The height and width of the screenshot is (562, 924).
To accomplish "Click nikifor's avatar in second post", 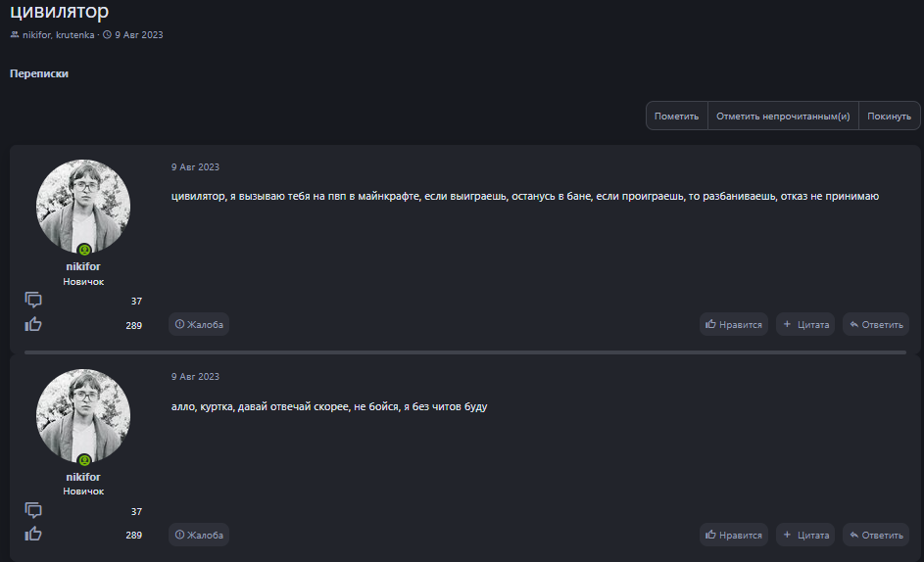I will click(83, 415).
